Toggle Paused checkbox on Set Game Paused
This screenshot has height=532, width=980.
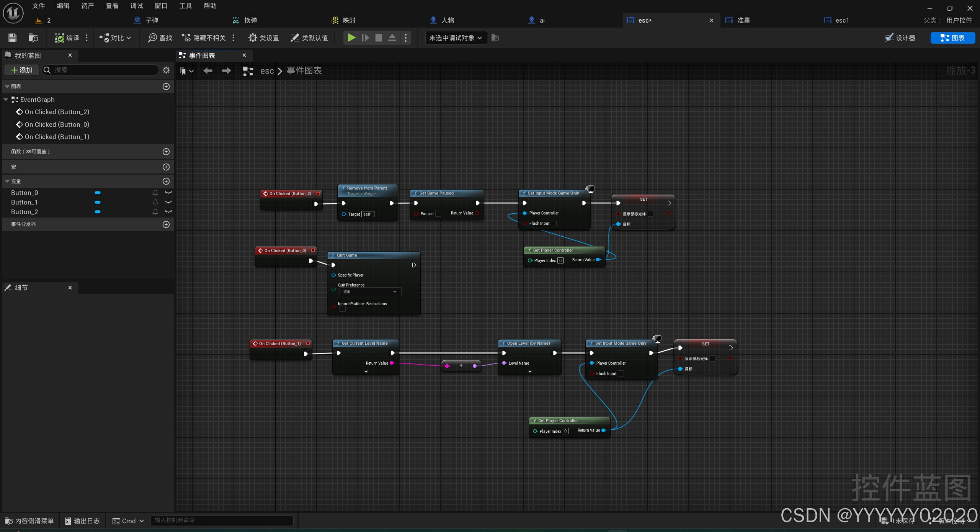439,214
